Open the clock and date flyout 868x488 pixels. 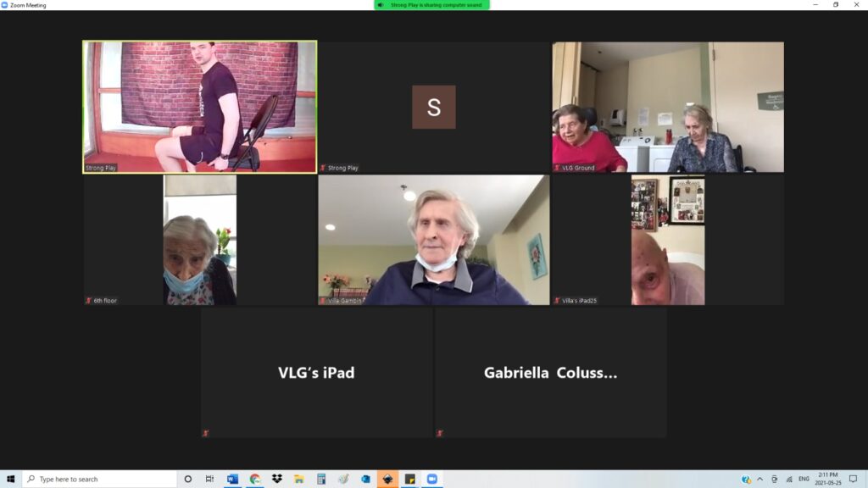click(827, 479)
